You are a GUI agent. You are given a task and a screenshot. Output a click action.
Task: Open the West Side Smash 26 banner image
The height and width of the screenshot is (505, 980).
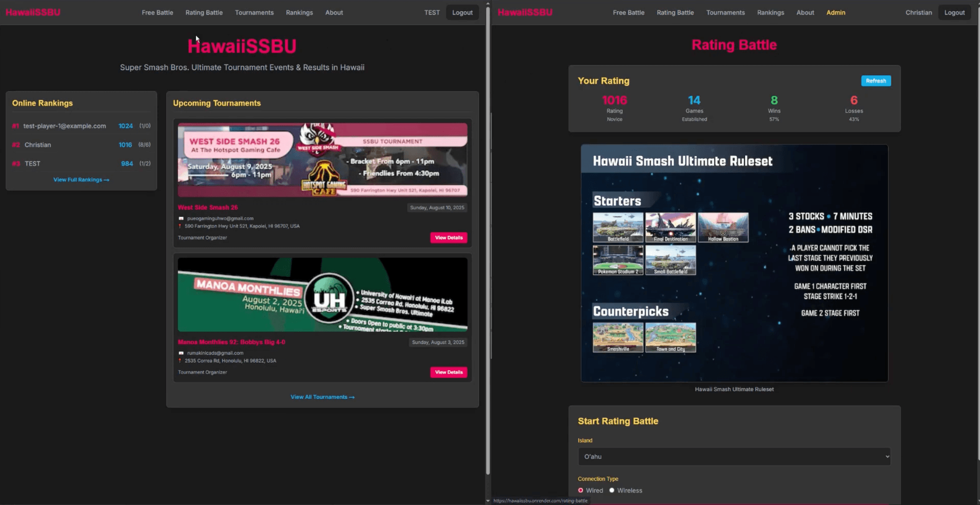(323, 160)
